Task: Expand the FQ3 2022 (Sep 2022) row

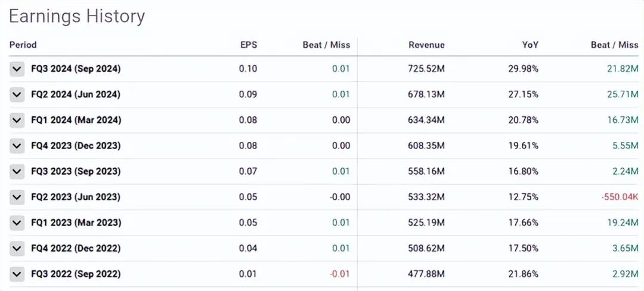Action: tap(17, 274)
